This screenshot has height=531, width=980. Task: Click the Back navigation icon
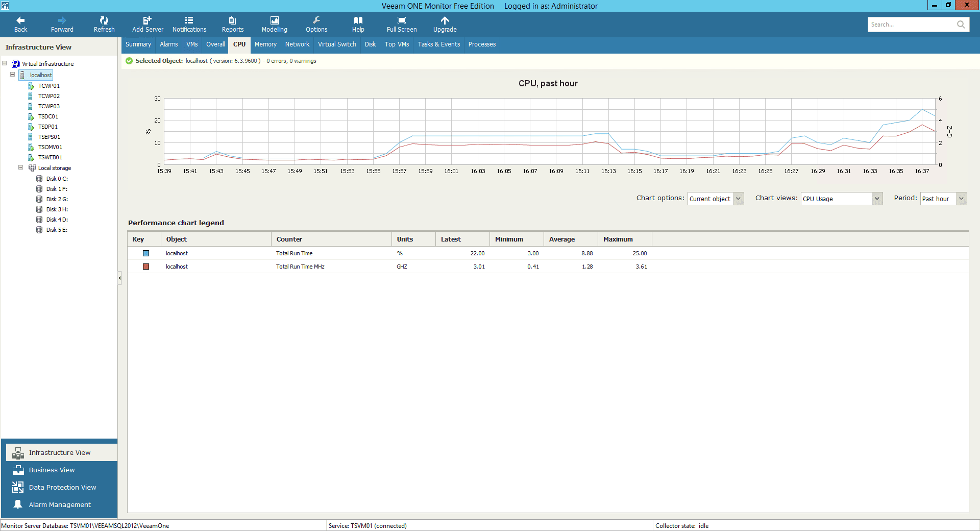click(20, 20)
